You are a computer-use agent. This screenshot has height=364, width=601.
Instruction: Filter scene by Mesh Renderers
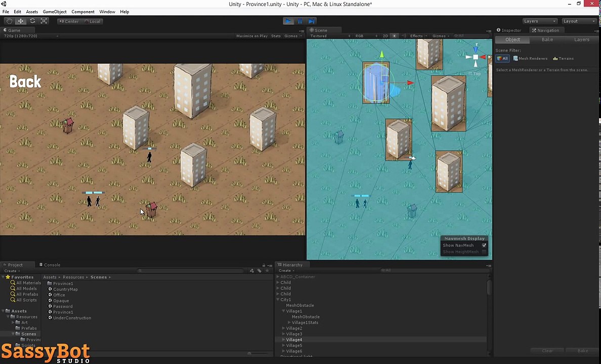530,59
